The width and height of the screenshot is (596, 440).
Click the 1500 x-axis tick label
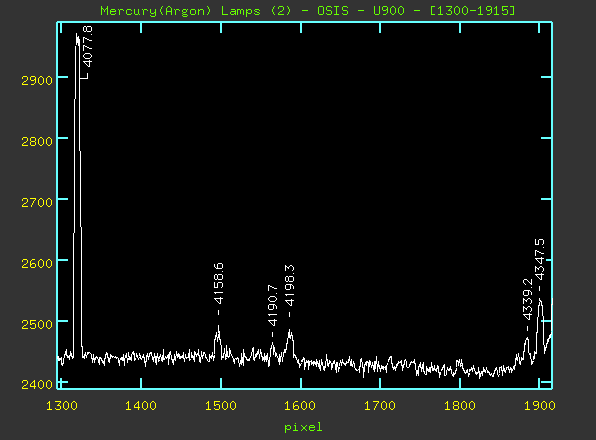(221, 406)
